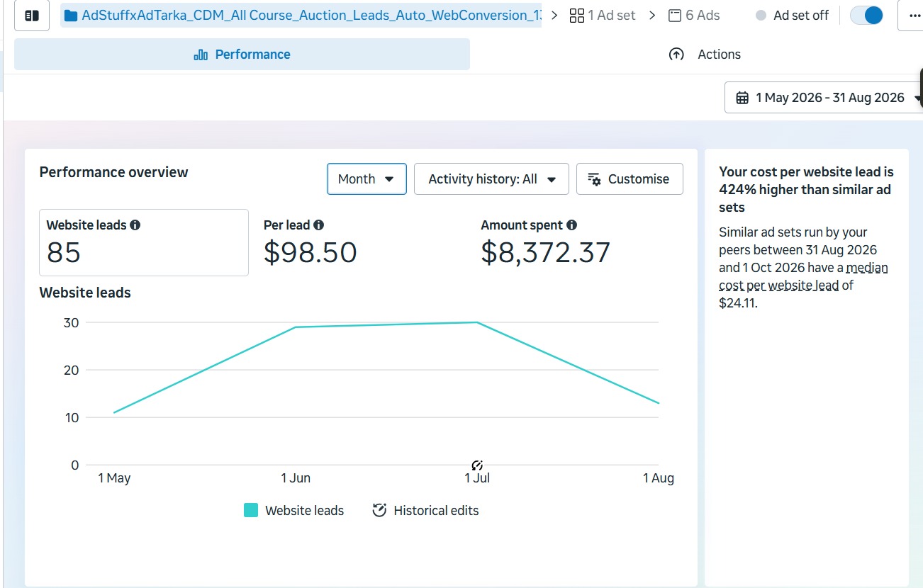Click the Customise filter sliders icon
Viewport: 923px width, 588px height.
tap(595, 179)
